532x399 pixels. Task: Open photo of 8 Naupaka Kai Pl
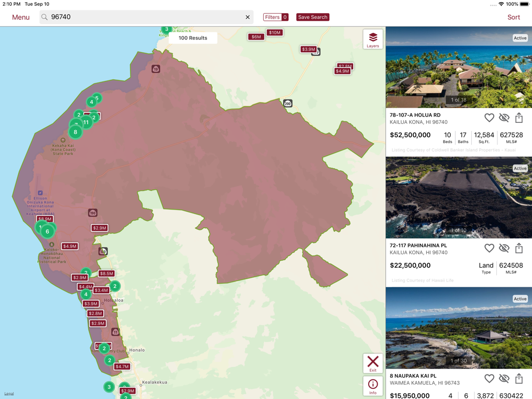coord(459,328)
